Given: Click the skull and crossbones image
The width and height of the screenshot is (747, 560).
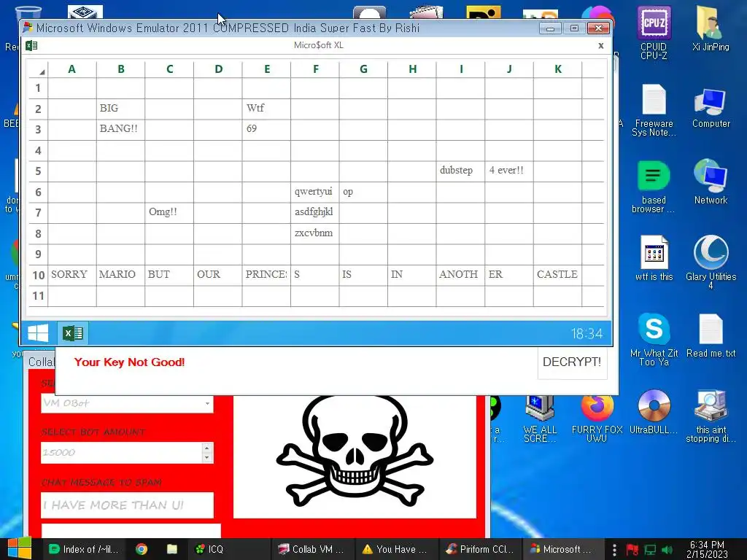Looking at the screenshot, I should (x=355, y=451).
